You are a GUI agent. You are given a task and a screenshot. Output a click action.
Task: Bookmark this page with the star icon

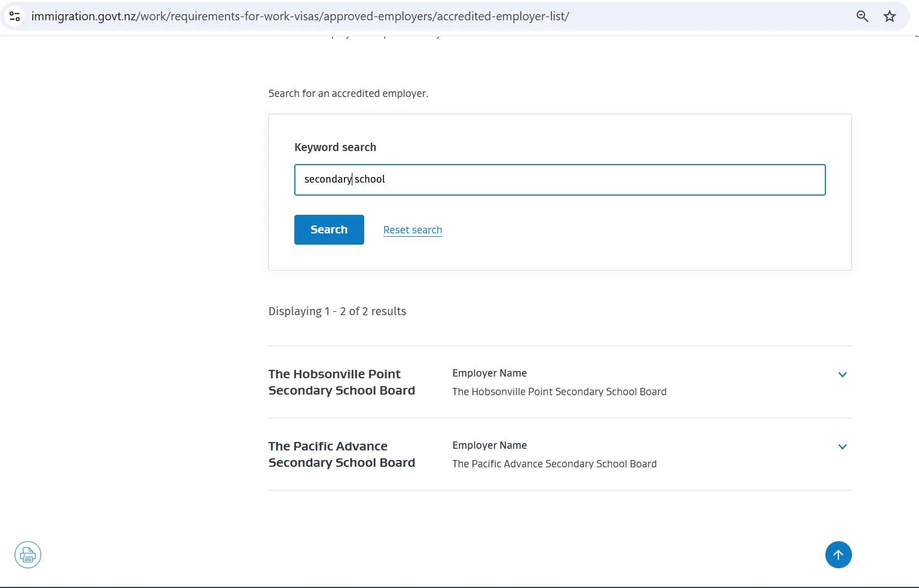890,16
